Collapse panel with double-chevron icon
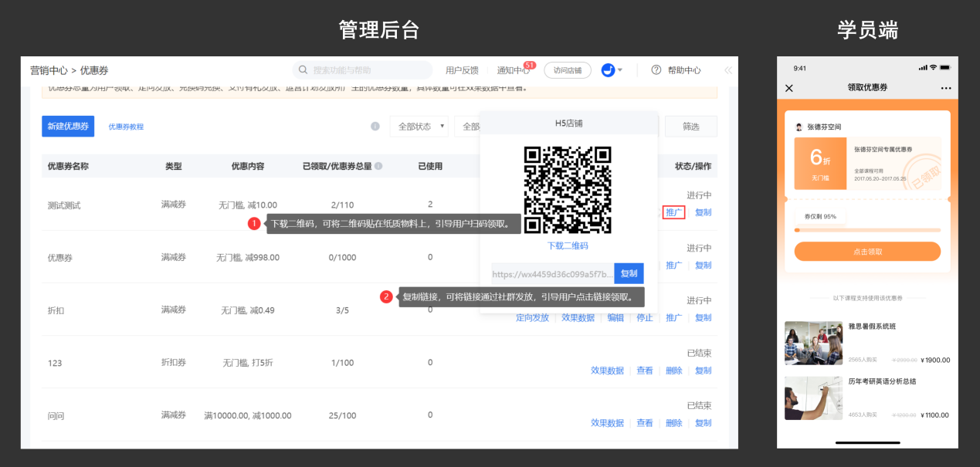The width and height of the screenshot is (980, 467). click(x=727, y=70)
